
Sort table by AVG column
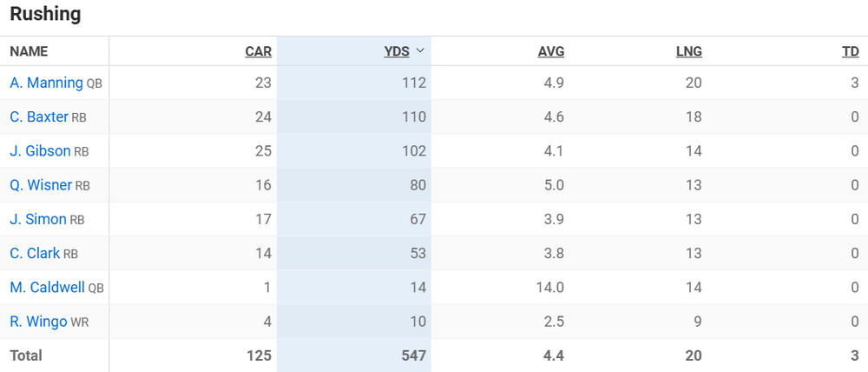[550, 51]
